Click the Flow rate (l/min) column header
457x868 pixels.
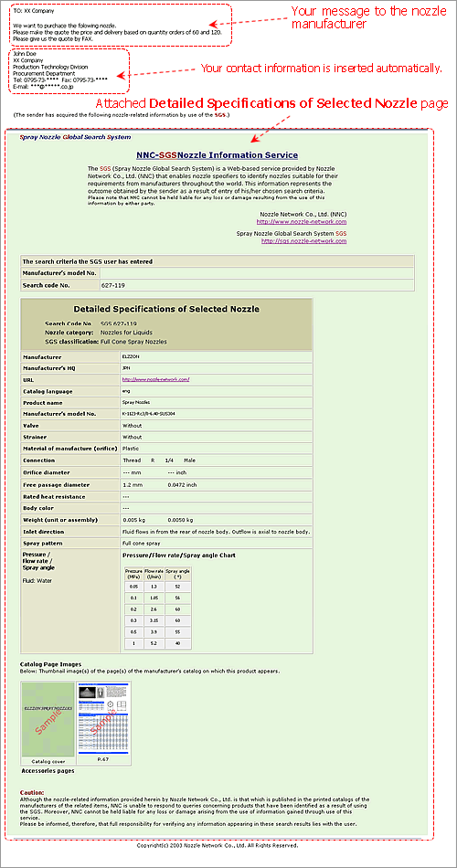coord(154,574)
